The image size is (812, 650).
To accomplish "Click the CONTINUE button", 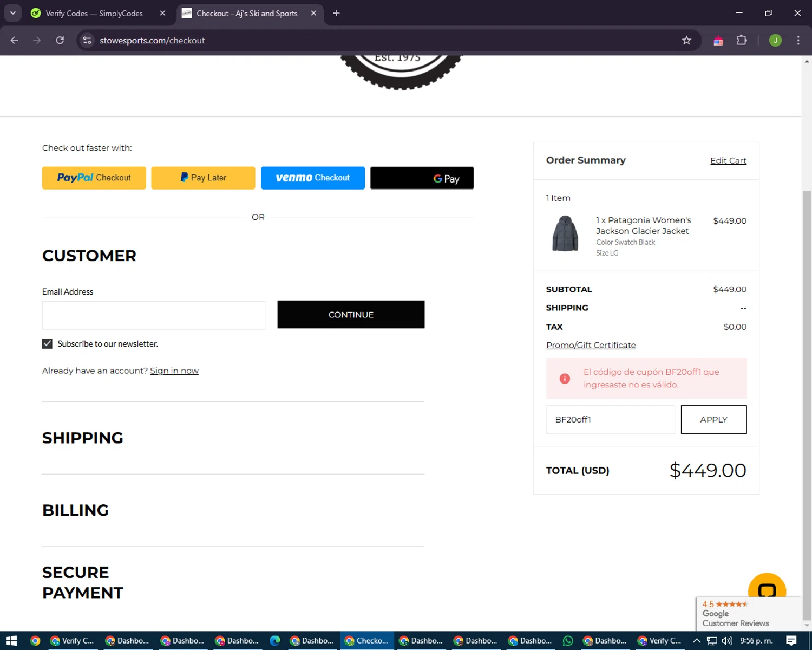I will point(351,315).
